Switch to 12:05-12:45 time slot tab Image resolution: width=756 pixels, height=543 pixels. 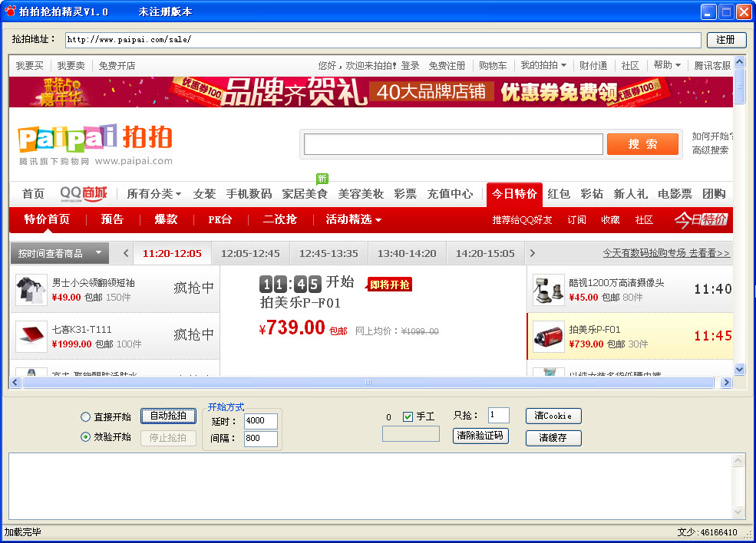click(x=250, y=253)
